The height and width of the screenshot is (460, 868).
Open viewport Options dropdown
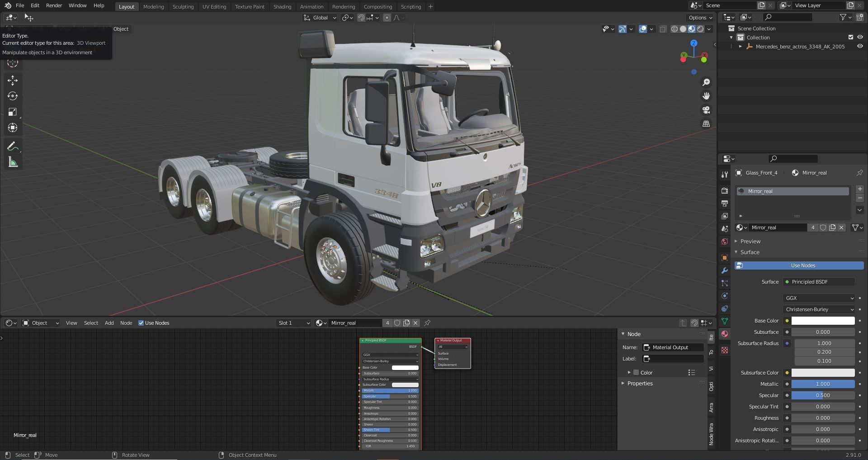700,18
